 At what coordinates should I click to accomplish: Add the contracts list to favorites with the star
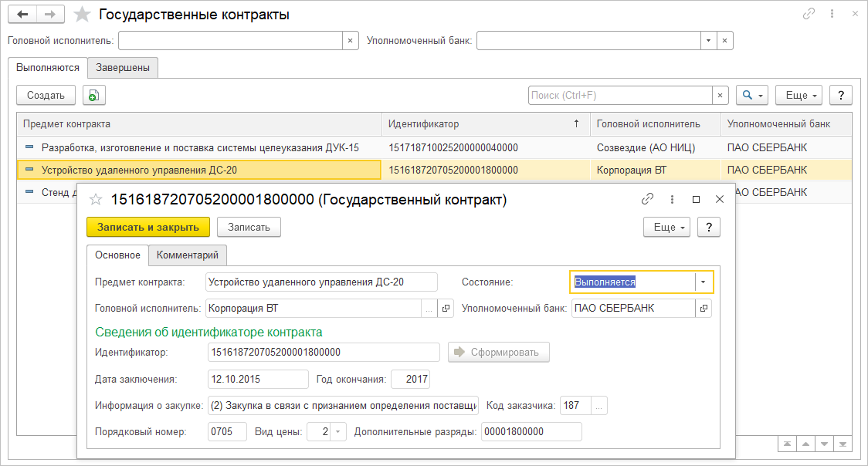81,15
